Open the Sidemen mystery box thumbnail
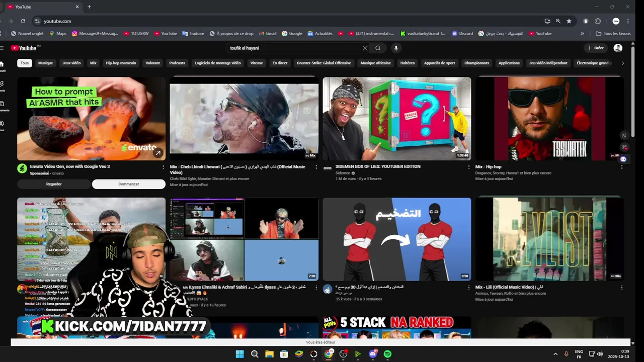Viewport: 644px width, 362px height. [x=397, y=119]
